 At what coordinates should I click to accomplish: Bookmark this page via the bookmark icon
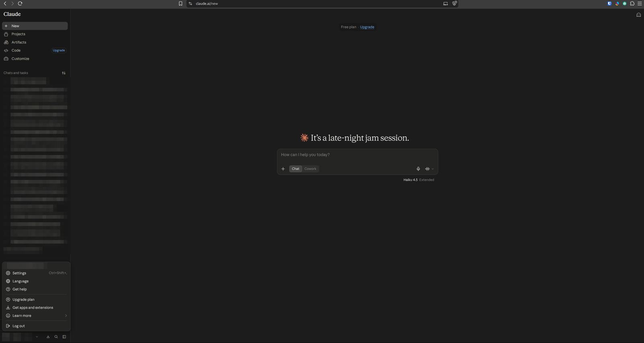[180, 4]
